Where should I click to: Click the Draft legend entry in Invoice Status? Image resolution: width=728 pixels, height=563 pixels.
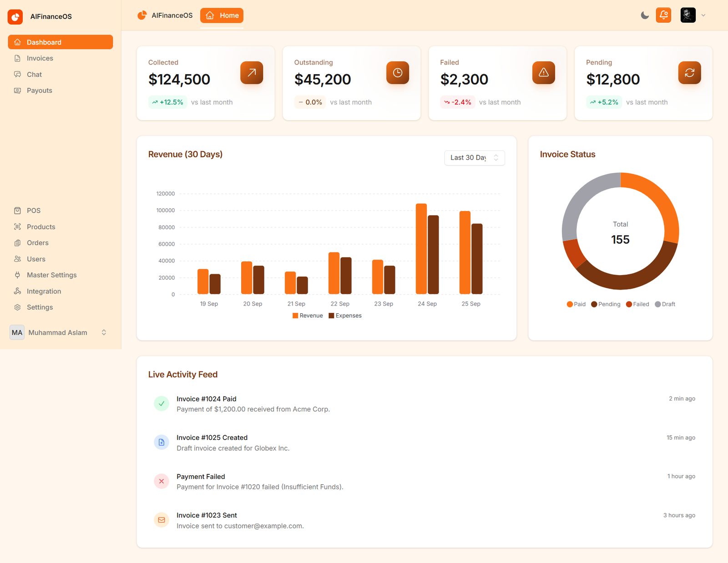(665, 304)
